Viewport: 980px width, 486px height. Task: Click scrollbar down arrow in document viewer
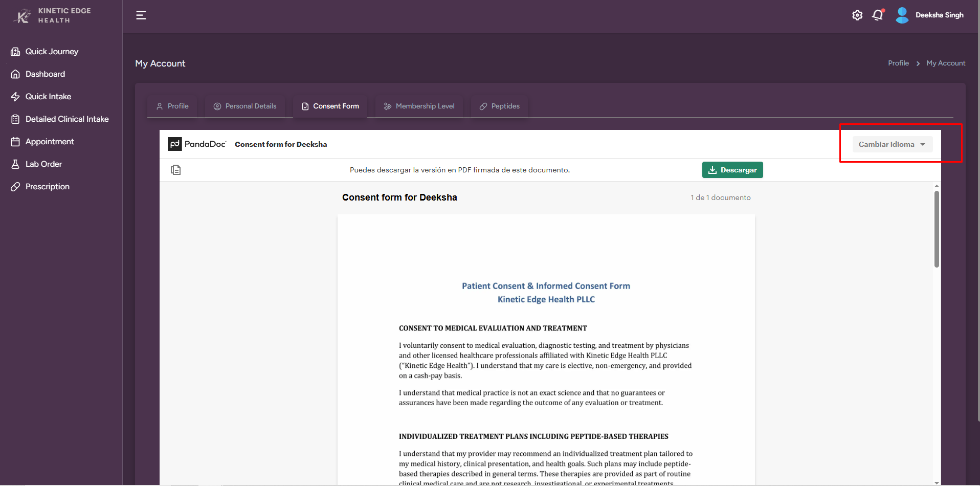point(937,482)
